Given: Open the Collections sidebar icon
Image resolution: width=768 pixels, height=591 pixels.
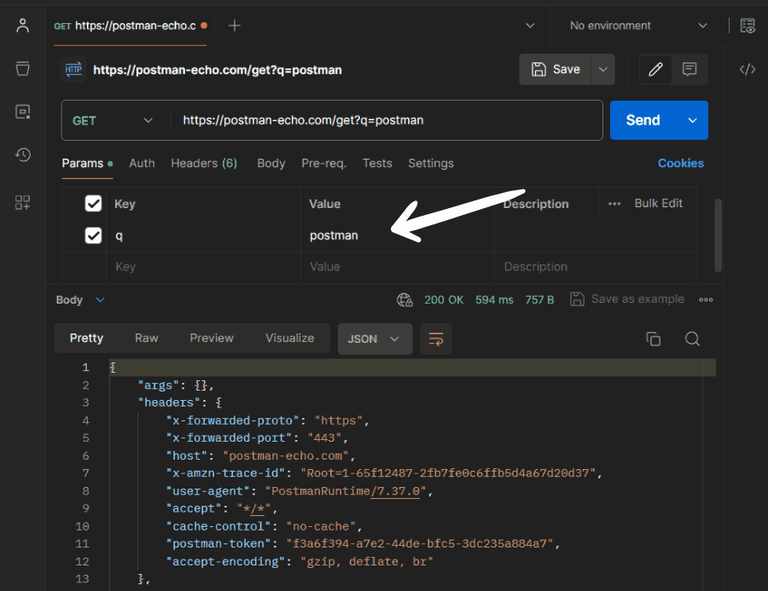Looking at the screenshot, I should (x=22, y=68).
